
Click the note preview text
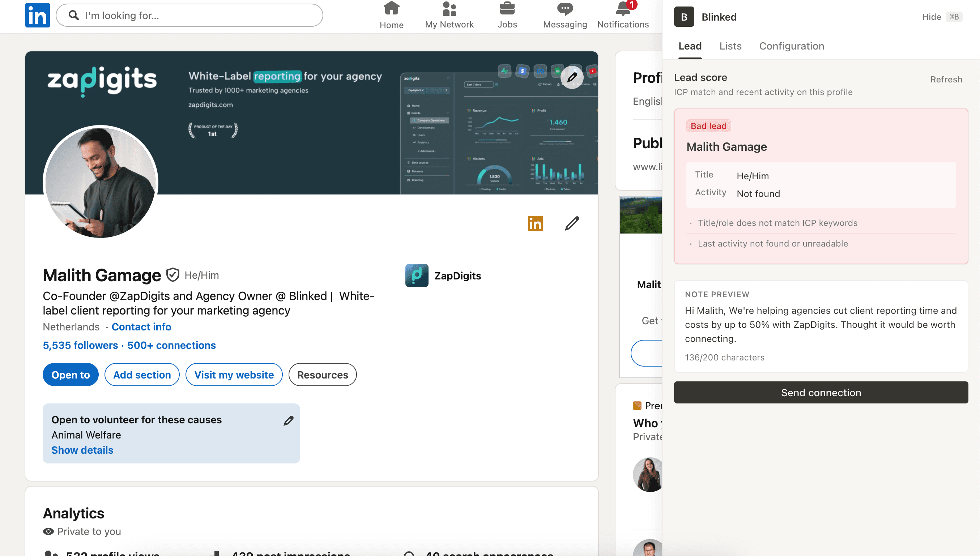click(x=821, y=325)
